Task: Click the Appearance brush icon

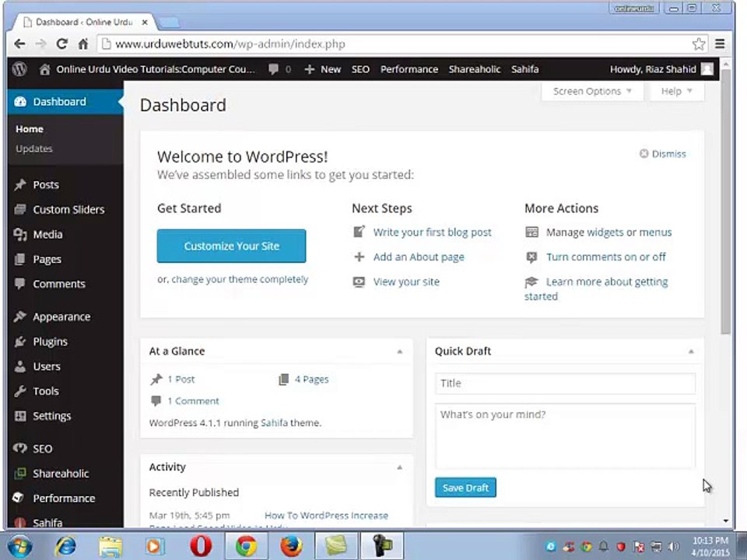Action: point(20,317)
